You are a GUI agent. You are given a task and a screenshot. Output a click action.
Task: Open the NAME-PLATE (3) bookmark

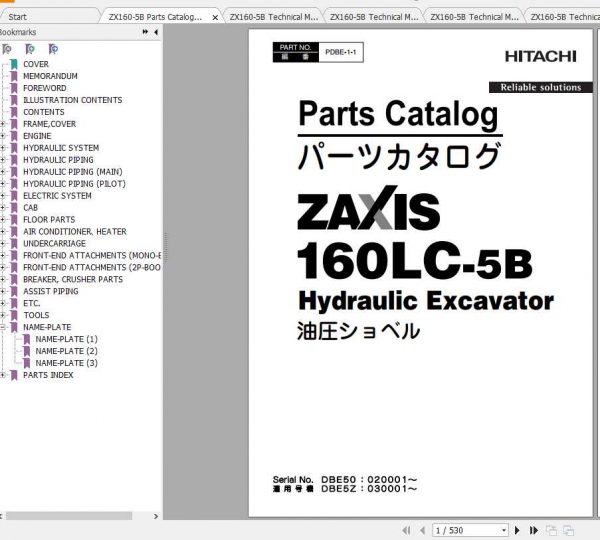(x=67, y=363)
